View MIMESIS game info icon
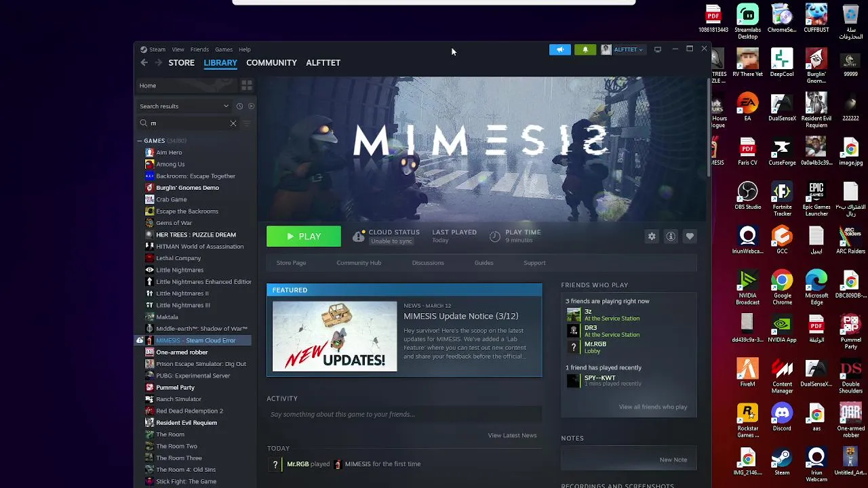Image resolution: width=868 pixels, height=488 pixels. (671, 237)
